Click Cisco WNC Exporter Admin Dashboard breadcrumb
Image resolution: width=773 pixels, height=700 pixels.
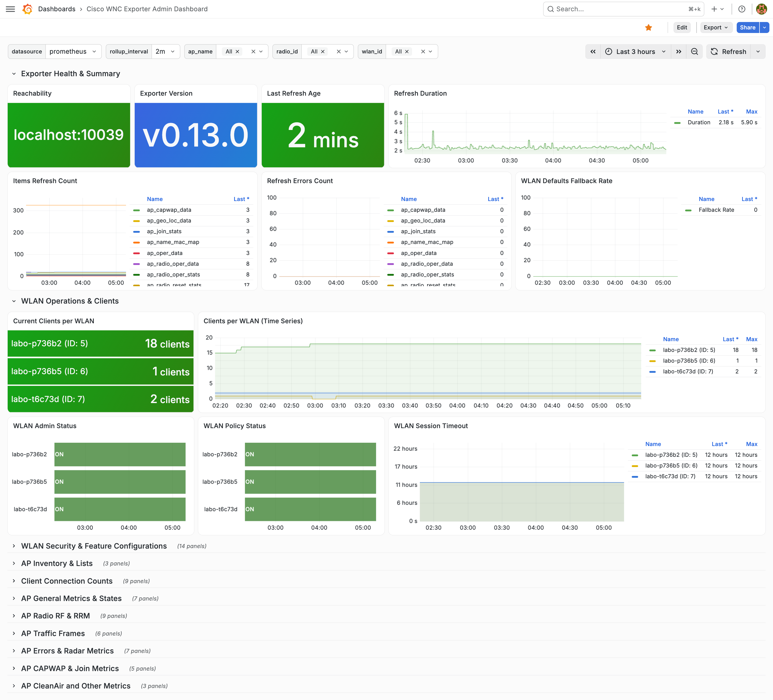tap(147, 9)
